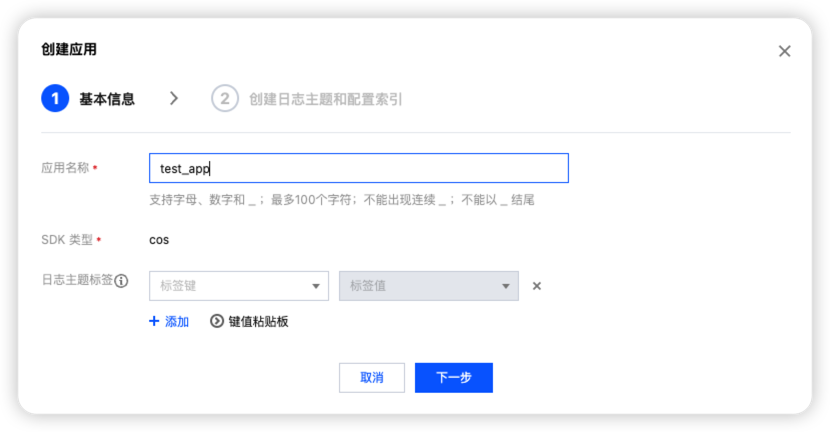
Task: Open the 标签键 dropdown
Action: click(239, 286)
